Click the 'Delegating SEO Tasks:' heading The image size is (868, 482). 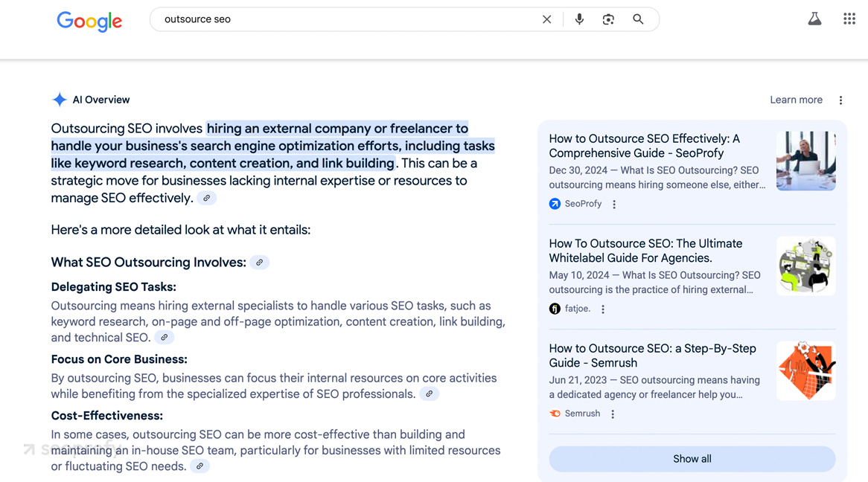(113, 286)
